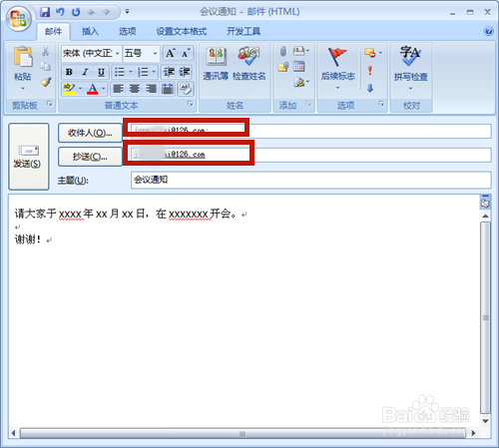Toggle the bulleted list
Image resolution: width=499 pixels, height=448 pixels.
click(x=119, y=72)
